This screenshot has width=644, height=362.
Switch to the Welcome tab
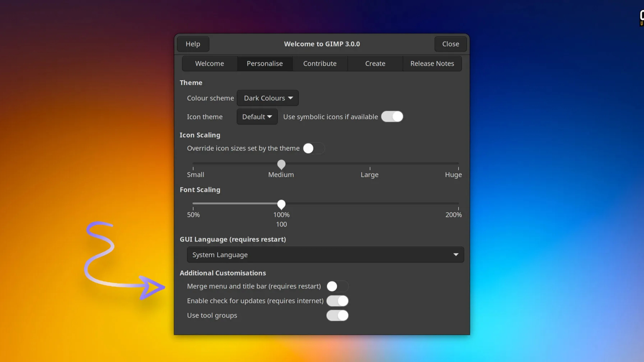[209, 64]
